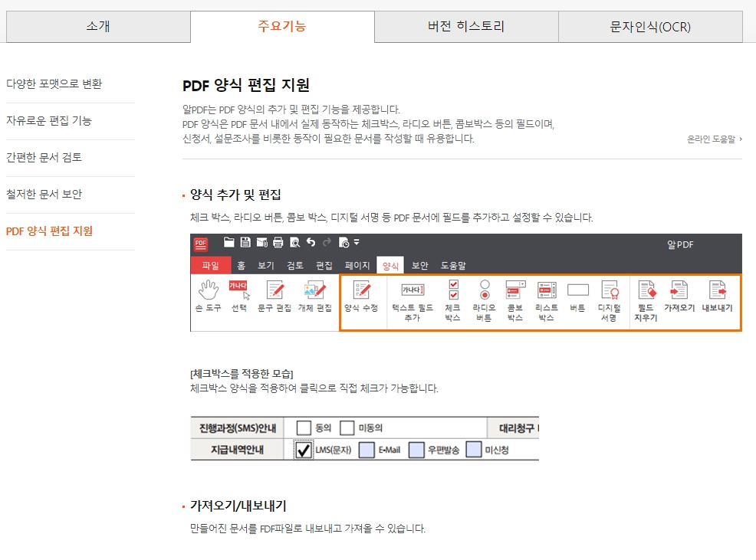Check the 미신청 checkbox
The width and height of the screenshot is (756, 560).
click(x=474, y=450)
